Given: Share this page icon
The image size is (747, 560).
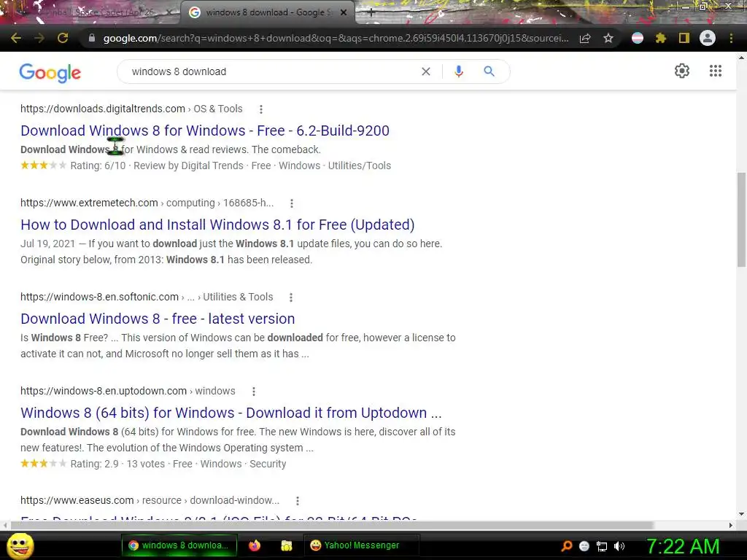Looking at the screenshot, I should [585, 38].
